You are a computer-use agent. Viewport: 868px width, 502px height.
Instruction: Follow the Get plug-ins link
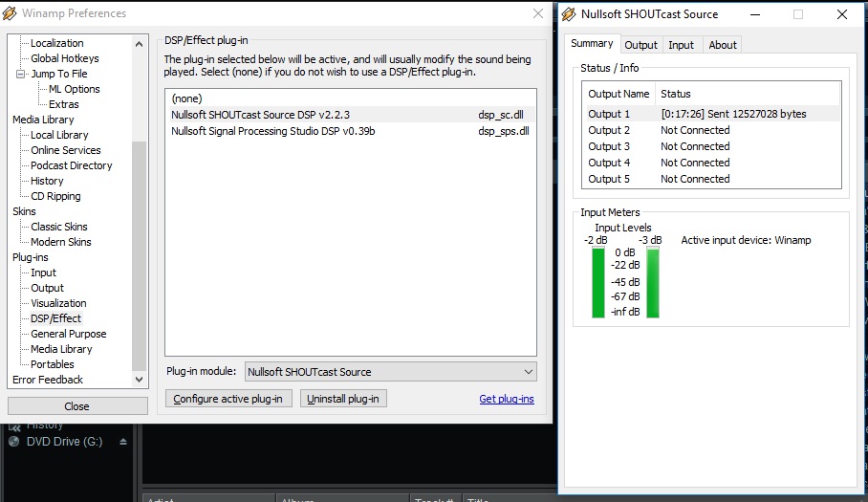tap(507, 399)
